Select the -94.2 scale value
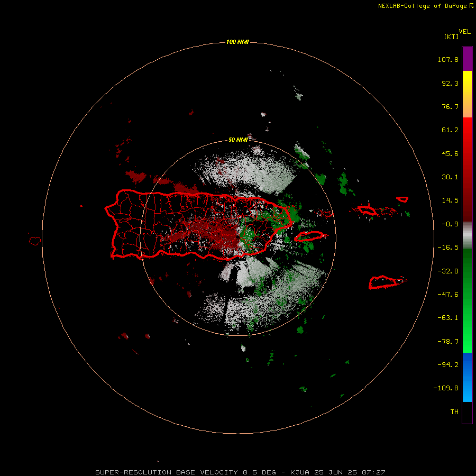The height and width of the screenshot is (476, 476). point(448,364)
